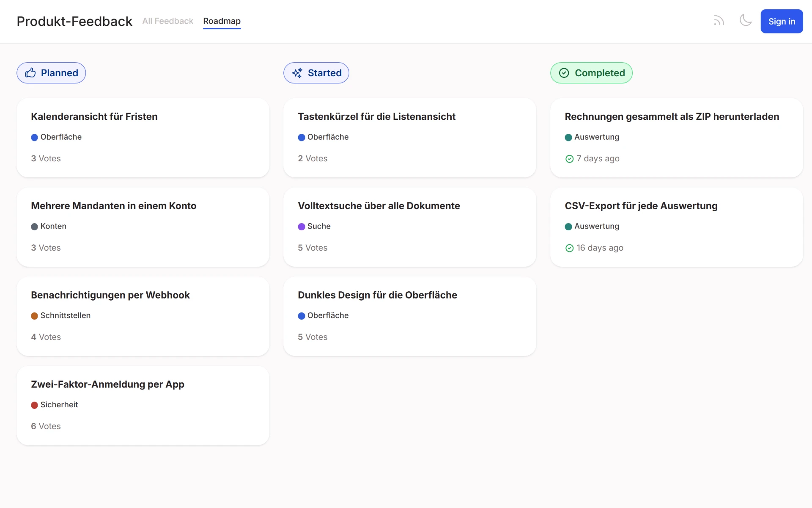Click the Schnittstellen tag label

[x=66, y=315]
